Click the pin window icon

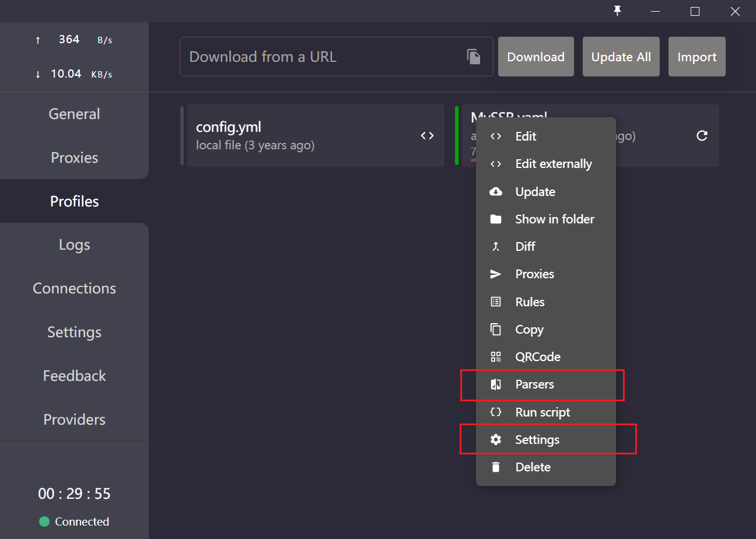[618, 11]
